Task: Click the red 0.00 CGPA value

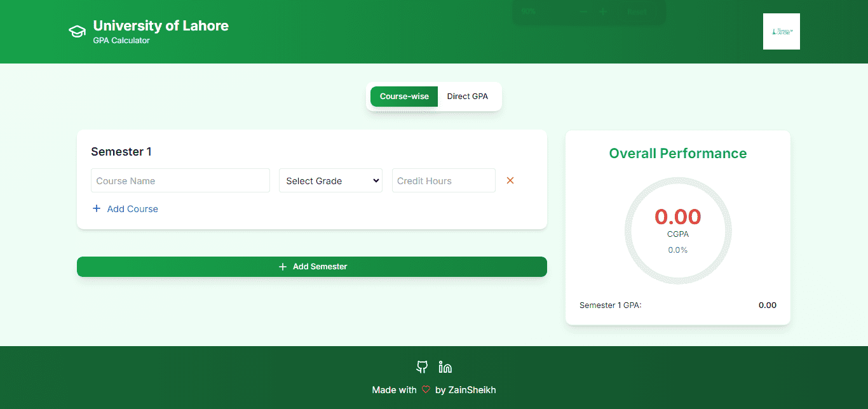Action: [x=678, y=217]
